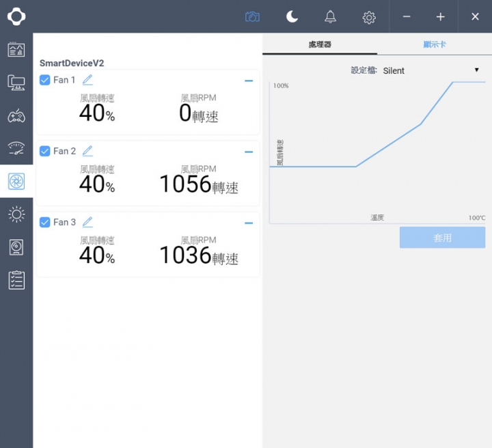The image size is (492, 448).
Task: Collapse the Fan 3 card
Action: tap(249, 223)
